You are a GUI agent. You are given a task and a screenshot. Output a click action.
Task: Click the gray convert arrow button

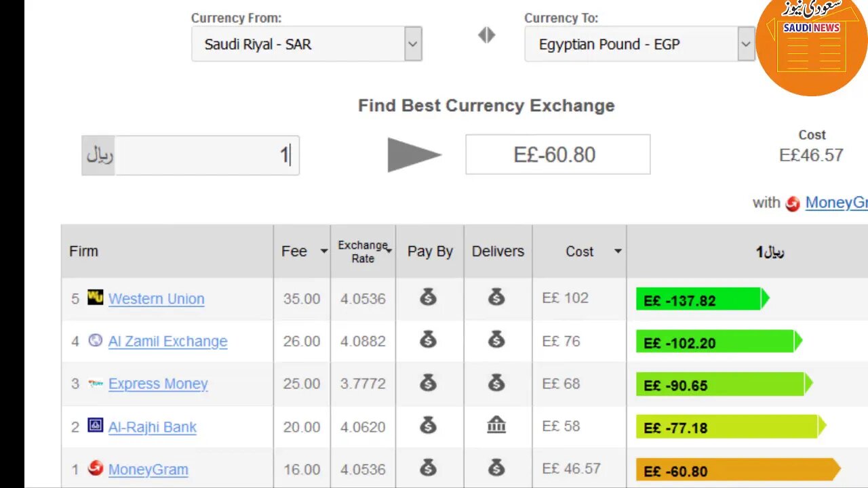(x=414, y=155)
